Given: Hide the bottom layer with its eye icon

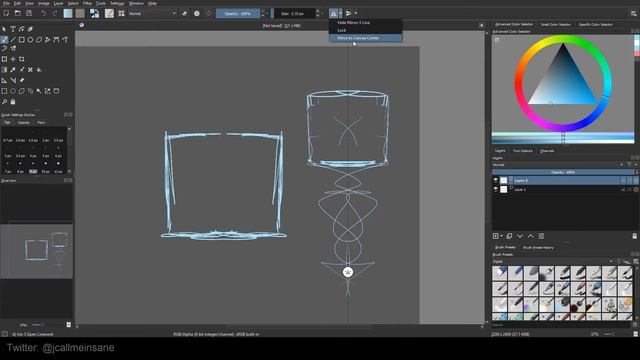Looking at the screenshot, I should coord(496,189).
